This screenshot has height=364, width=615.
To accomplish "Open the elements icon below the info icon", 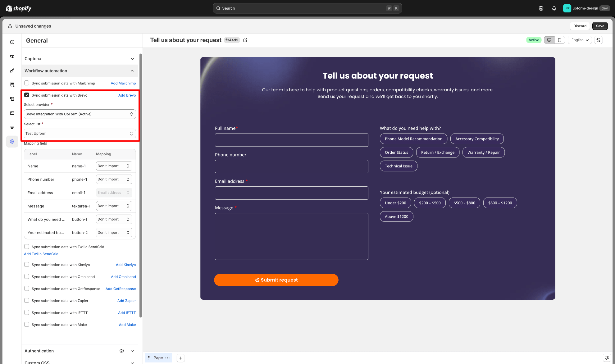I will [x=12, y=56].
